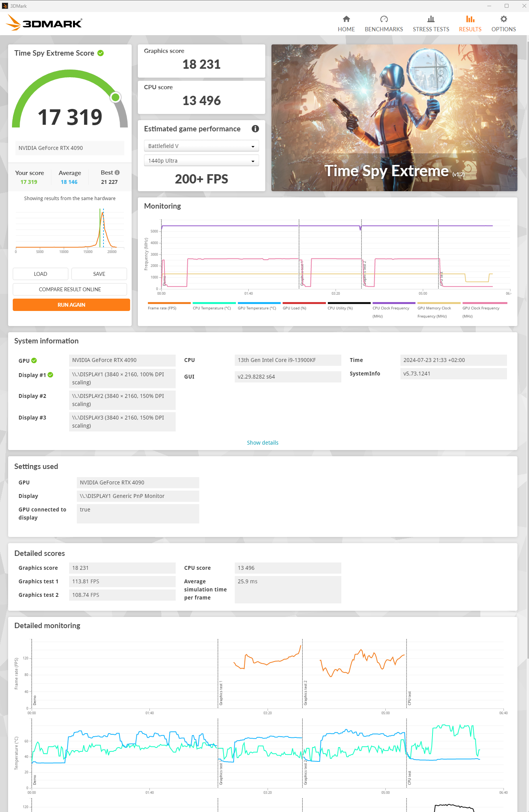This screenshot has width=529, height=812.
Task: Click the options gear icon
Action: click(504, 19)
